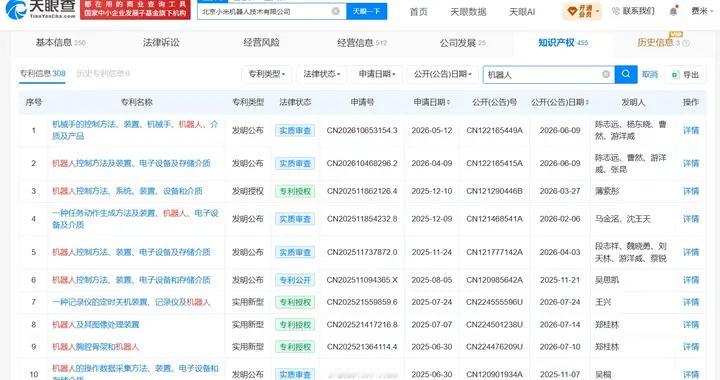720x380 pixels.
Task: Open the 费米 user account menu
Action: pyautogui.click(x=702, y=11)
